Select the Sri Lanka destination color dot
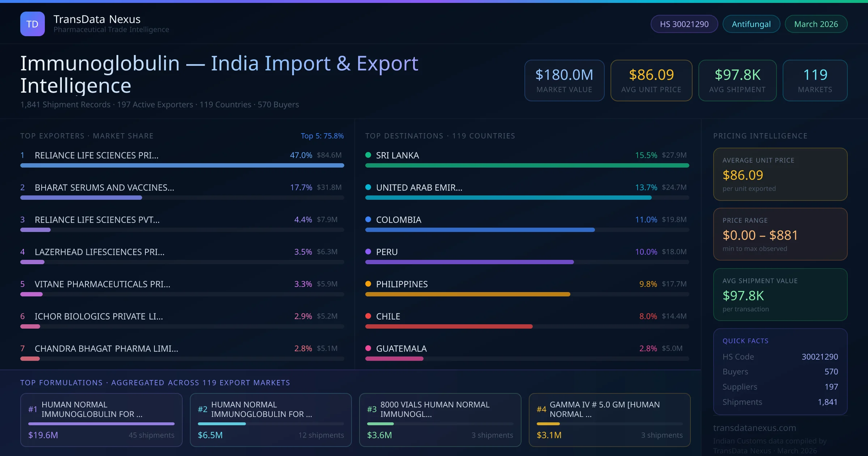868x456 pixels. click(x=368, y=155)
